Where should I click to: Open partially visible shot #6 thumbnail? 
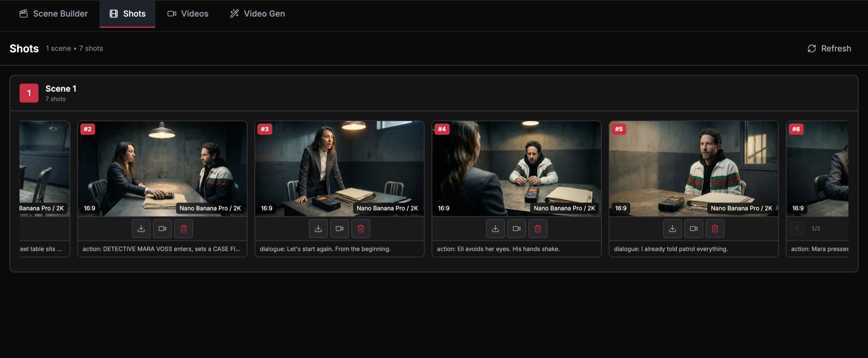pyautogui.click(x=818, y=169)
